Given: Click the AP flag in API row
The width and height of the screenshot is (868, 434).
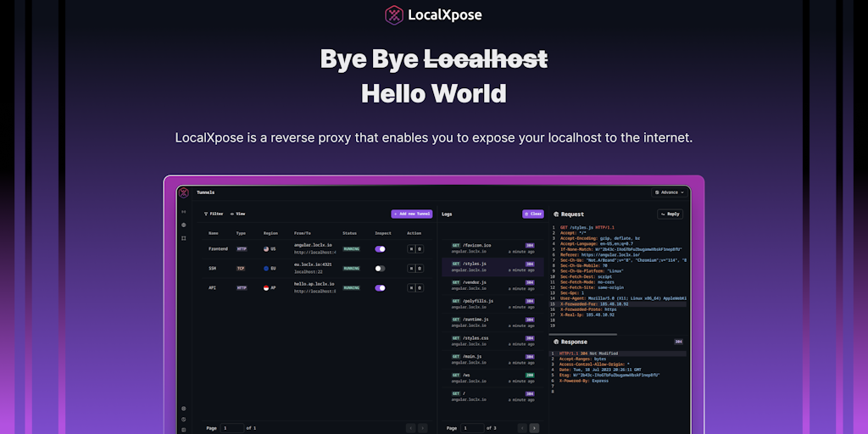Looking at the screenshot, I should (x=265, y=288).
